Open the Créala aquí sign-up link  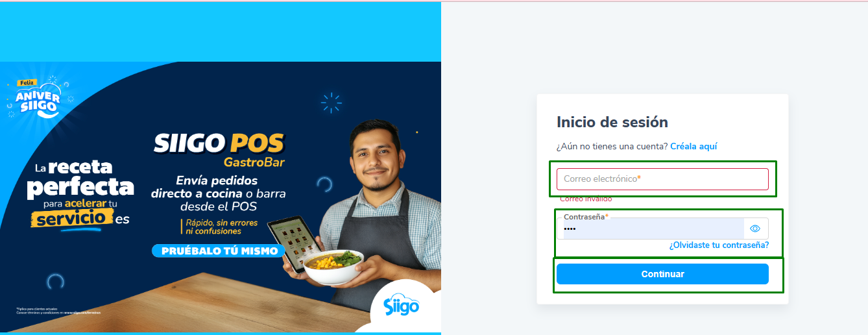pyautogui.click(x=693, y=147)
